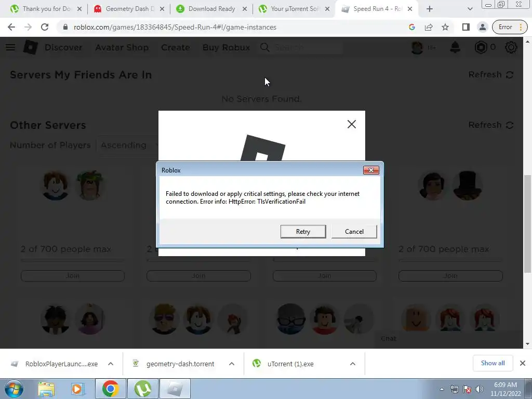Viewport: 532px width, 399px height.
Task: Open Roblox settings gear icon
Action: 511,47
